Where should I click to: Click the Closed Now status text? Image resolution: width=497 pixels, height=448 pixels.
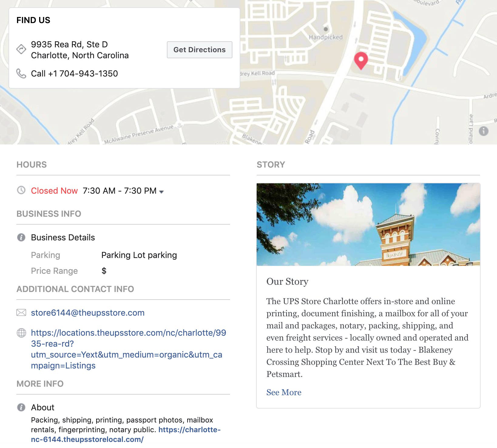(x=54, y=191)
